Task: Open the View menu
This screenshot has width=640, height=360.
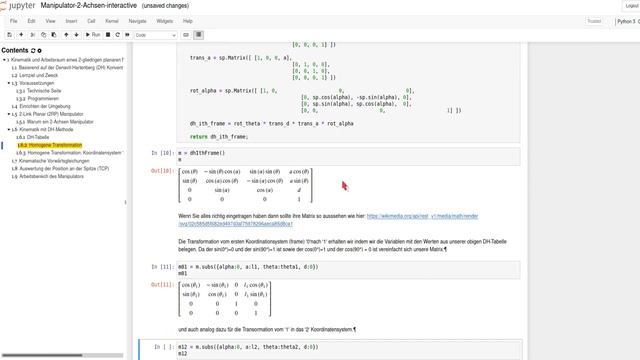Action: click(50, 21)
